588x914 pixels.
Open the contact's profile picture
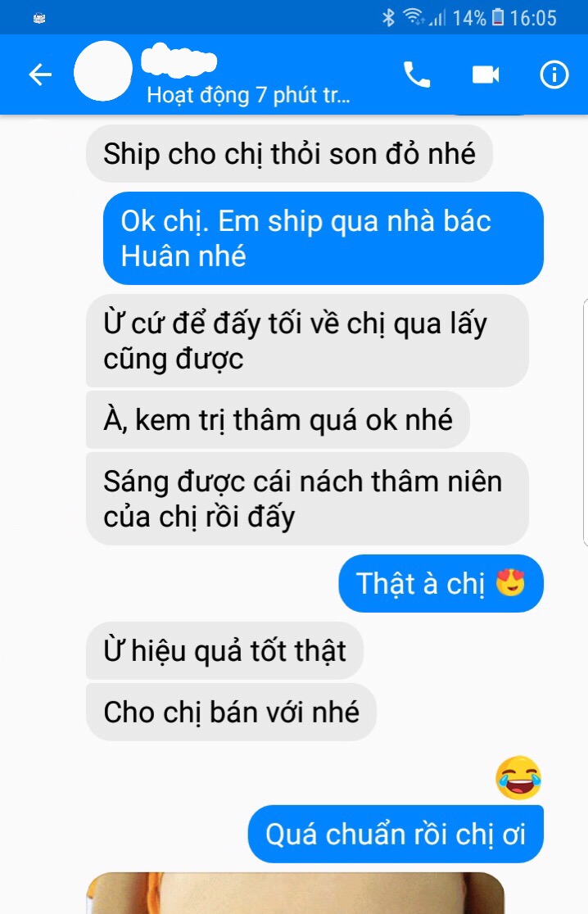tap(103, 71)
